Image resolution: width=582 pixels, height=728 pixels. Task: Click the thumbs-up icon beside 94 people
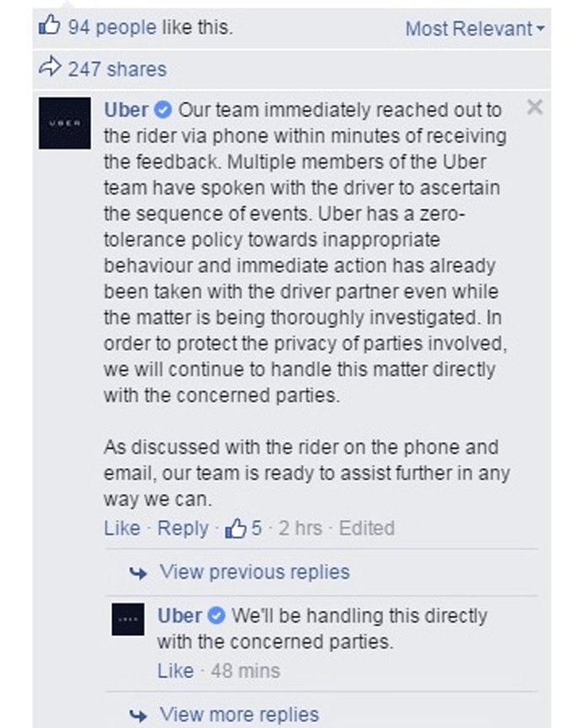(50, 26)
